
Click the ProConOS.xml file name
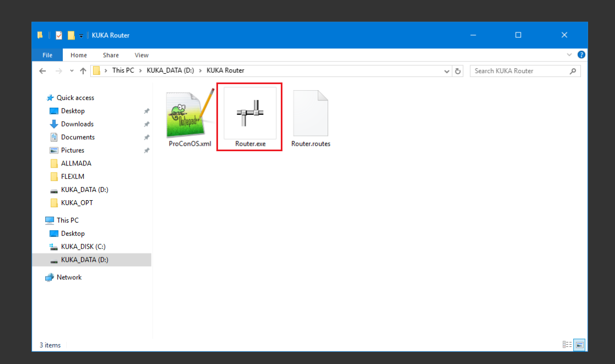(190, 144)
